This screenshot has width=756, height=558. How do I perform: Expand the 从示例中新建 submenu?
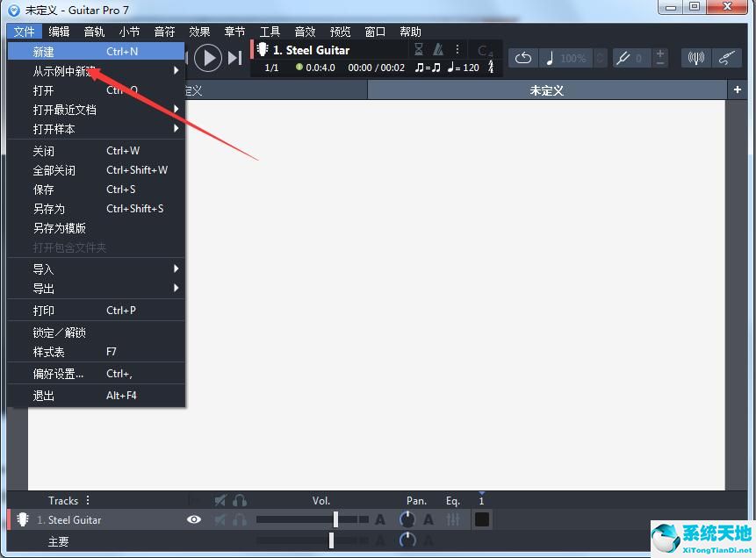(x=97, y=71)
